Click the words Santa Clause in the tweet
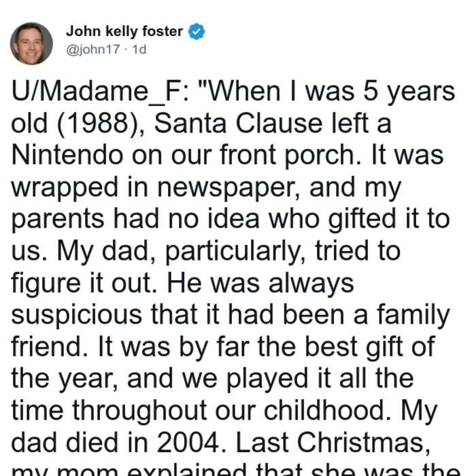Screen dimensions: 476x476 238,123
